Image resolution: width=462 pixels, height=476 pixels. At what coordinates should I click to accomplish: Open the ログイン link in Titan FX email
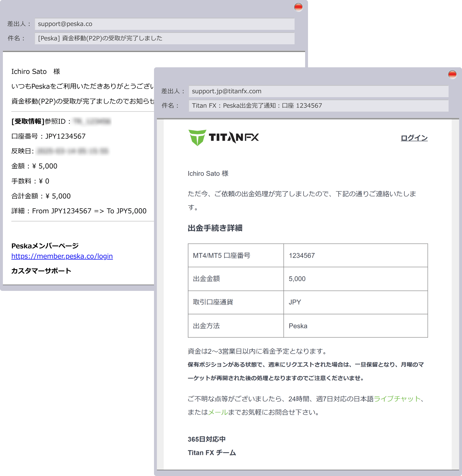click(x=414, y=138)
